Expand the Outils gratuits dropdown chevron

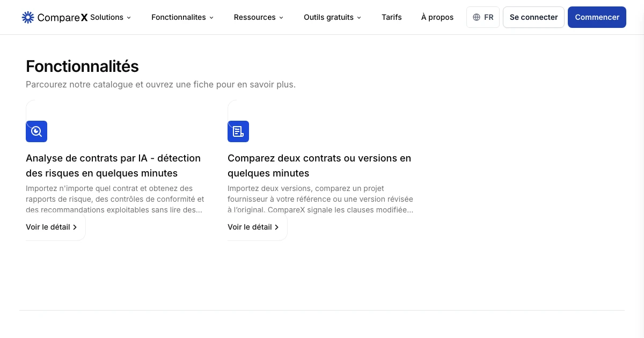pyautogui.click(x=359, y=18)
